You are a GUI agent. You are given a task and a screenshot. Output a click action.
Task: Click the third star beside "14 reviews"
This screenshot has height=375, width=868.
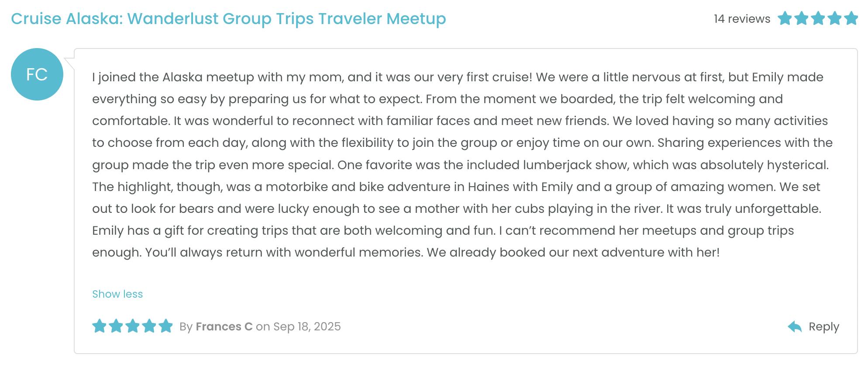[x=818, y=18]
